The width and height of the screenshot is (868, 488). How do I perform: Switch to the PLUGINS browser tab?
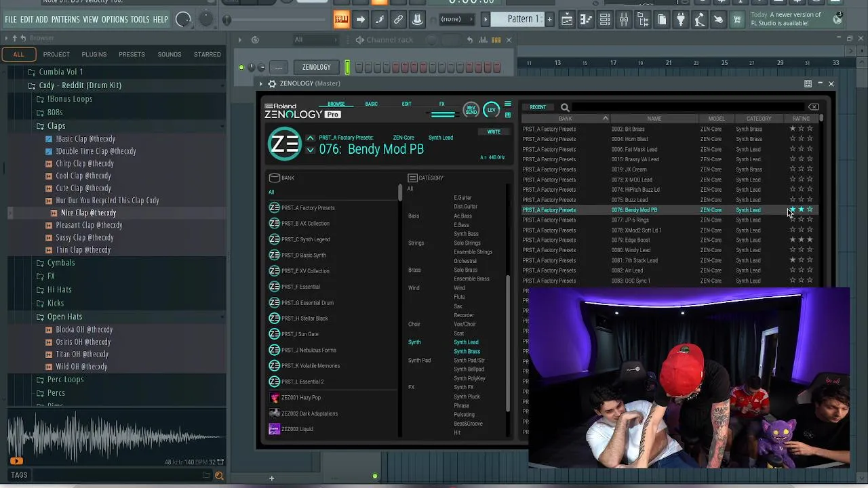(x=94, y=54)
